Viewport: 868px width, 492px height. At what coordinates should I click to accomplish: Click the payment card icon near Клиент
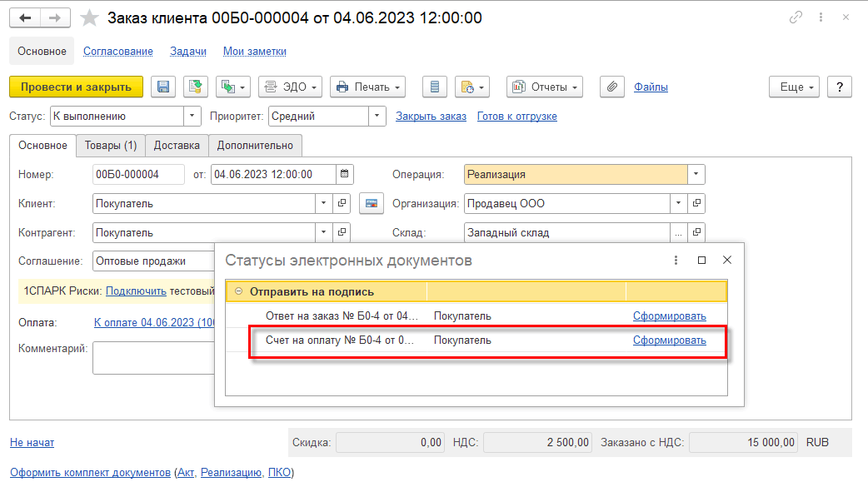(x=372, y=204)
